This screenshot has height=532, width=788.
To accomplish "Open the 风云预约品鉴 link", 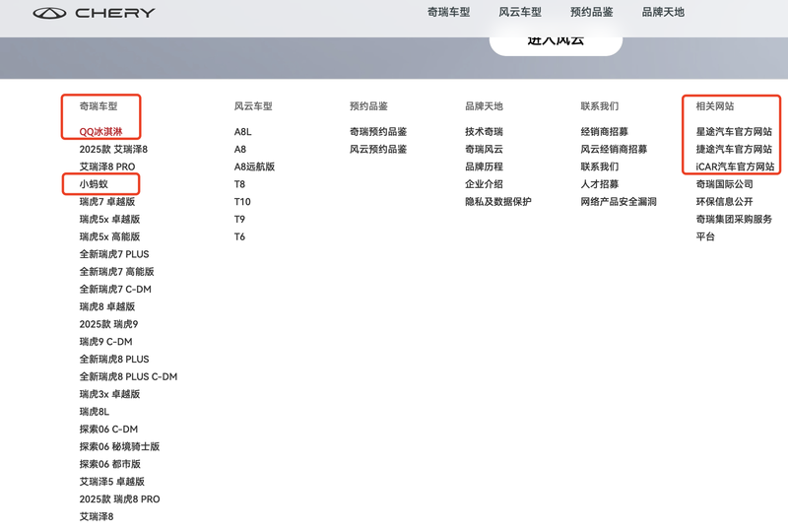I will (378, 150).
